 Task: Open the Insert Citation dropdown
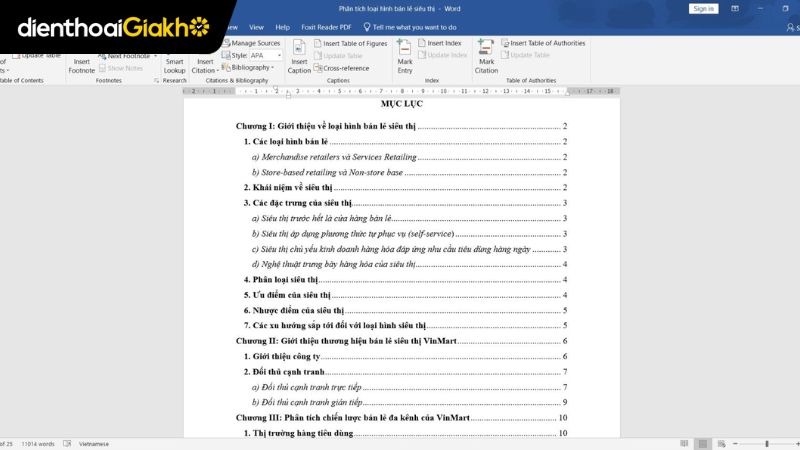coord(205,66)
